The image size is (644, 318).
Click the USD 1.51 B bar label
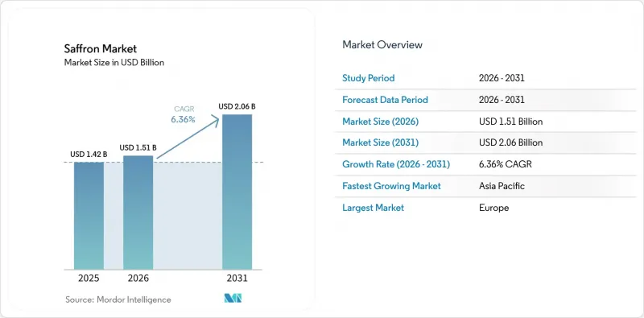(138, 147)
